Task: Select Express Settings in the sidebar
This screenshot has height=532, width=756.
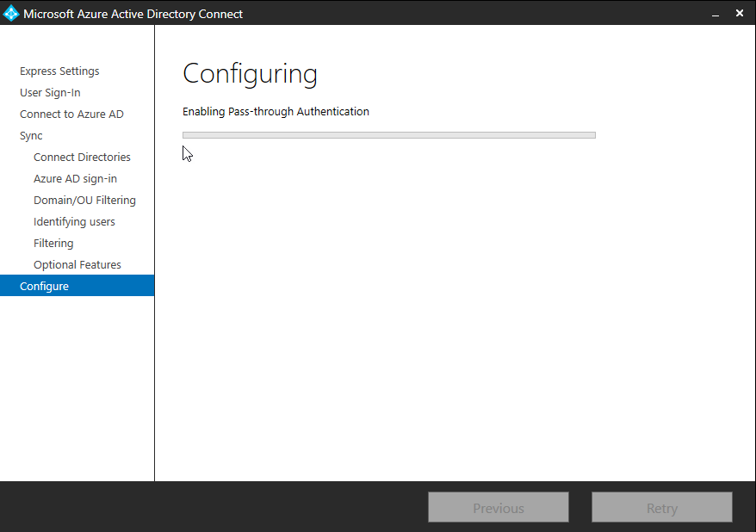Action: [x=59, y=71]
